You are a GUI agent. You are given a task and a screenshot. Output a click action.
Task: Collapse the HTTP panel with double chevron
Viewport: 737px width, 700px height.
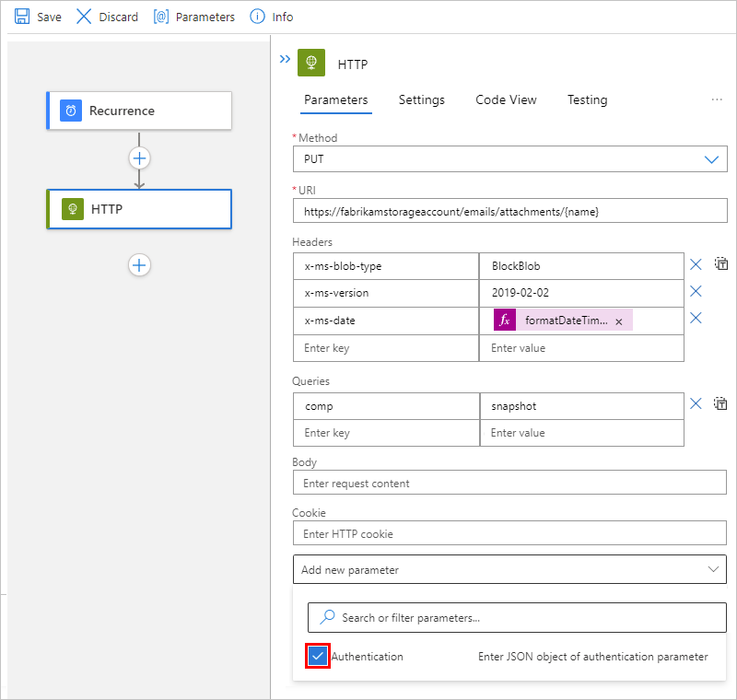(x=285, y=60)
